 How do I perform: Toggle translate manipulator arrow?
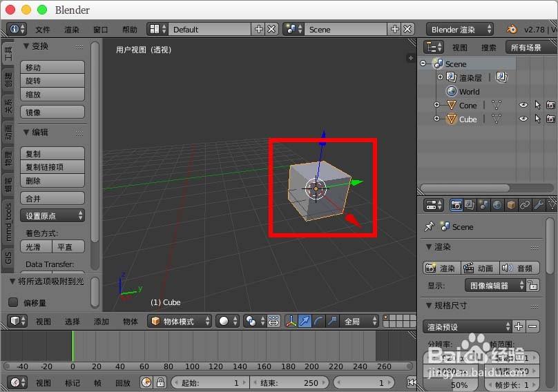(305, 321)
